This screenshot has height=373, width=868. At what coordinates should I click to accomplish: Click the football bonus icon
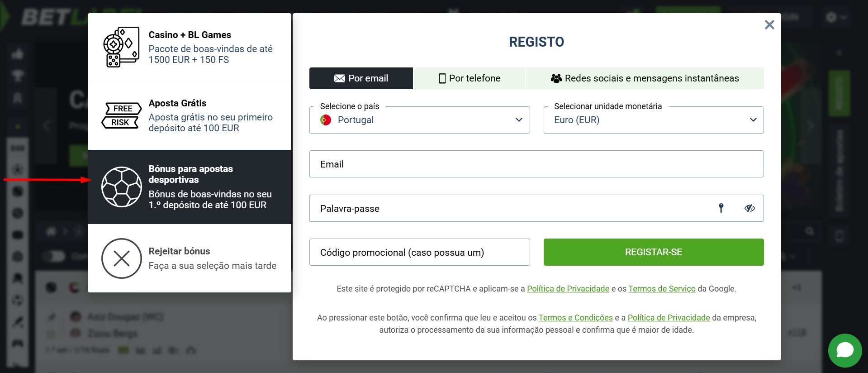(x=121, y=187)
